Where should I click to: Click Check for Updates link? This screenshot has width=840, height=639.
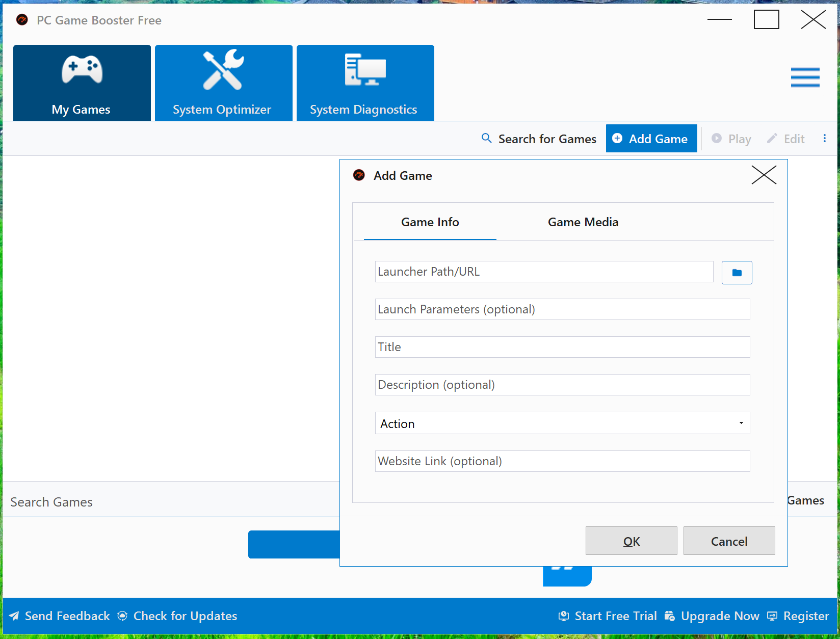[x=177, y=616]
